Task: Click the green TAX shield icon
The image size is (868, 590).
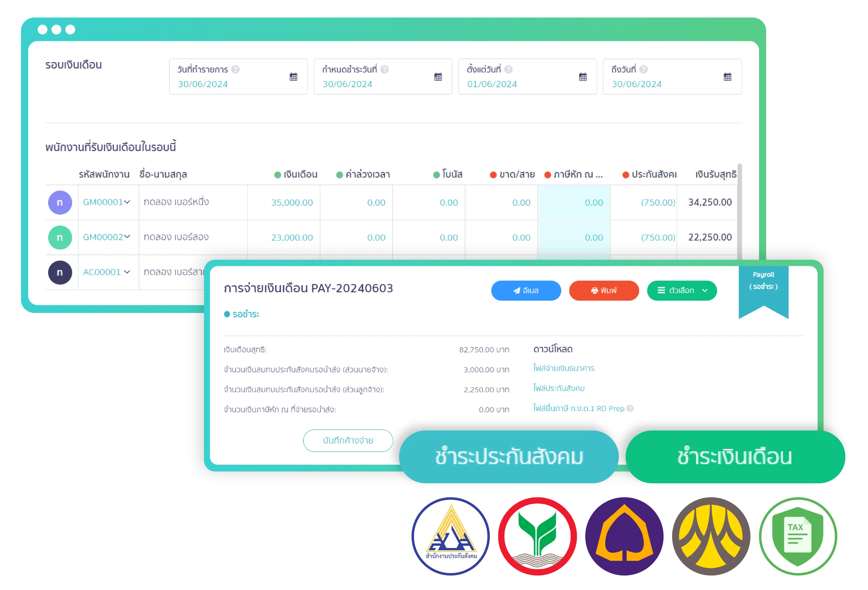Action: point(798,536)
